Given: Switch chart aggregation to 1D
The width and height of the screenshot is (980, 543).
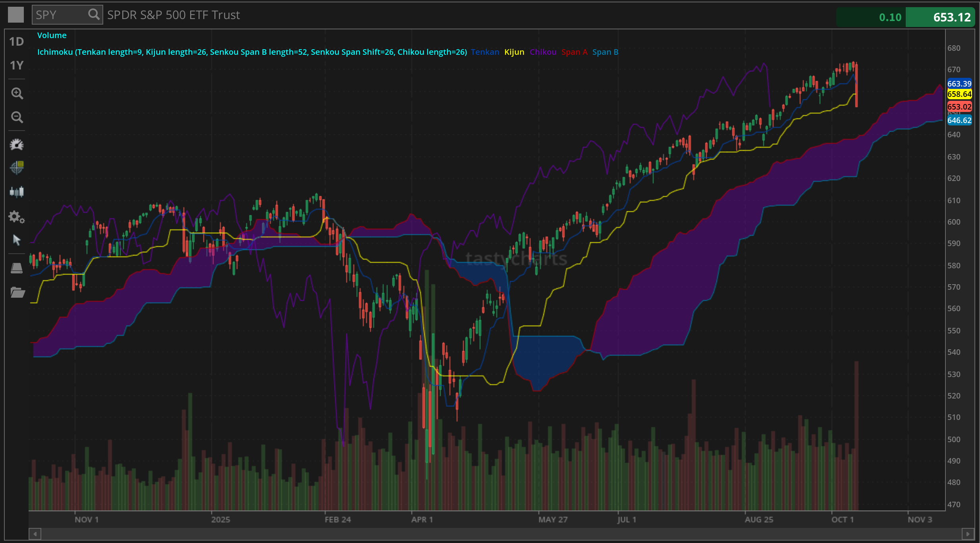Looking at the screenshot, I should (x=17, y=42).
